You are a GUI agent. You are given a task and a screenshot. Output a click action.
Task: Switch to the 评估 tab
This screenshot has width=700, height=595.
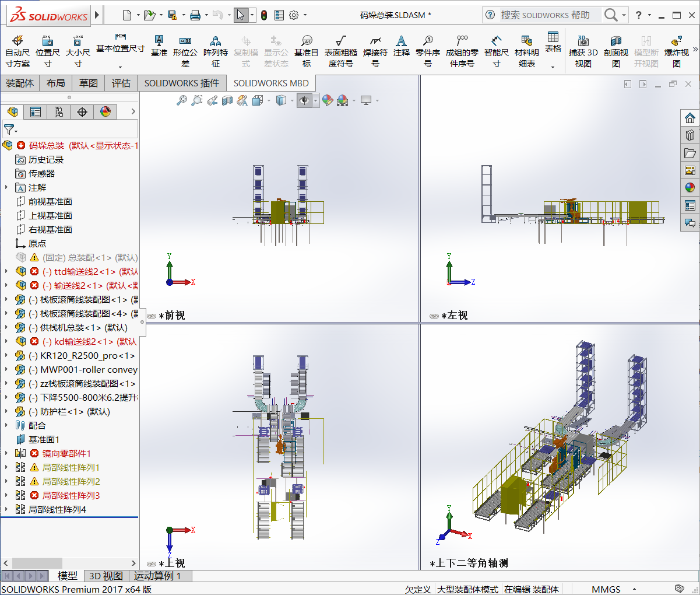tap(121, 83)
